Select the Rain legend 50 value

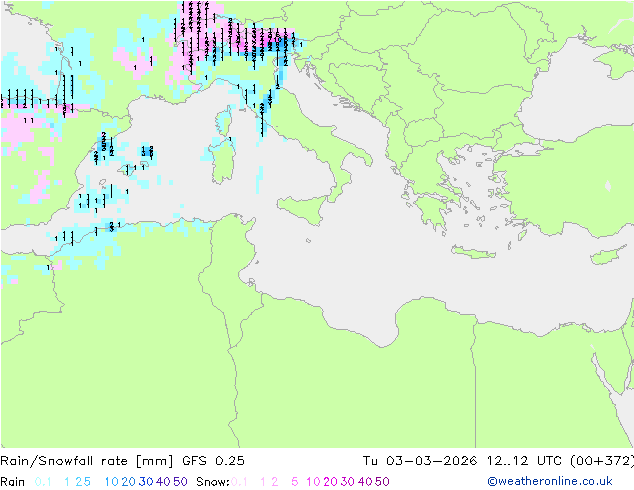pos(180,482)
